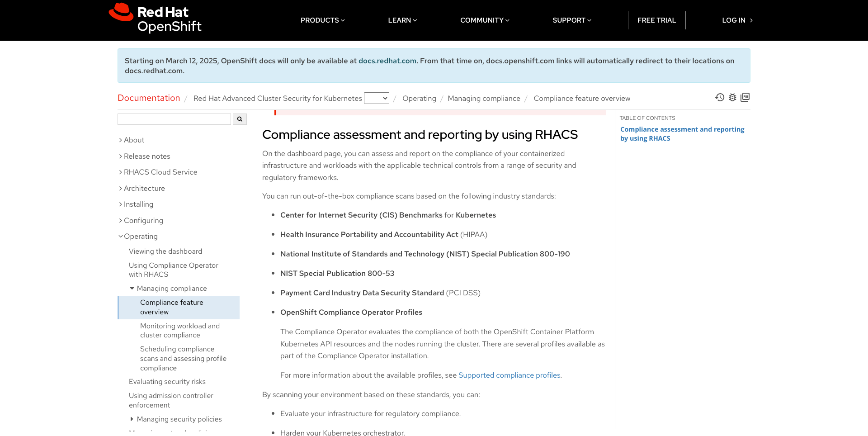Open the COMMUNITY menu

pos(485,20)
